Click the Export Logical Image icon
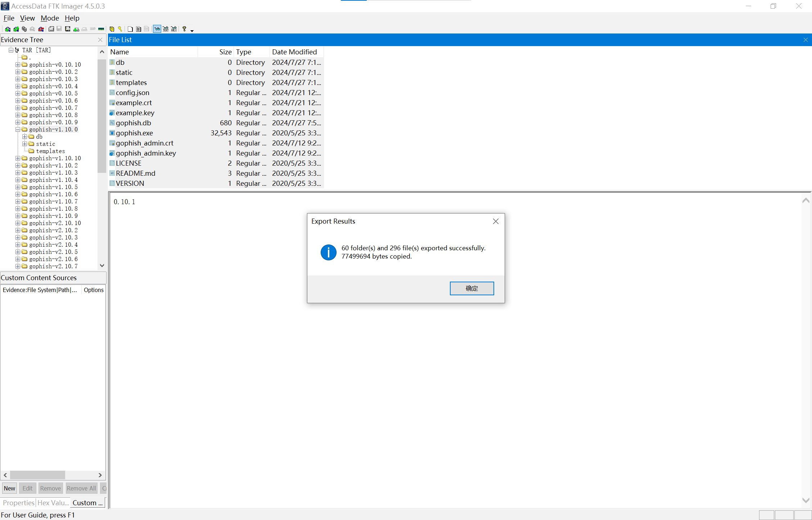 67,29
